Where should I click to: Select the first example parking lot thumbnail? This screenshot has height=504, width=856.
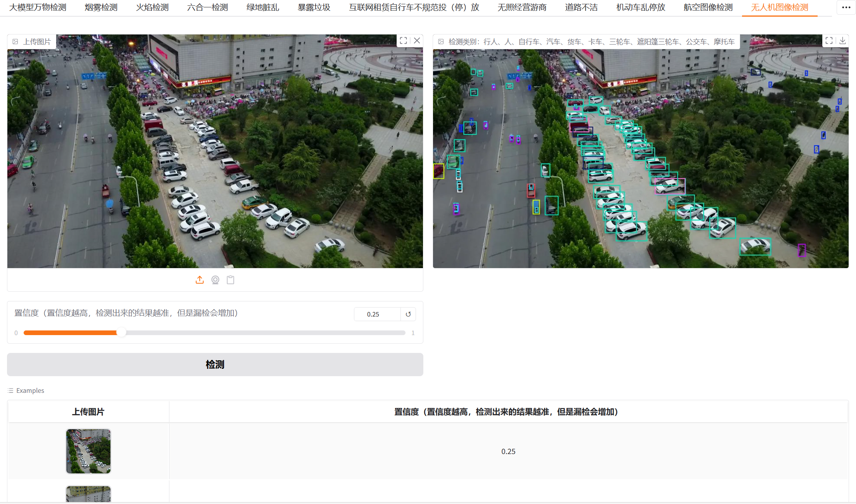[88, 451]
